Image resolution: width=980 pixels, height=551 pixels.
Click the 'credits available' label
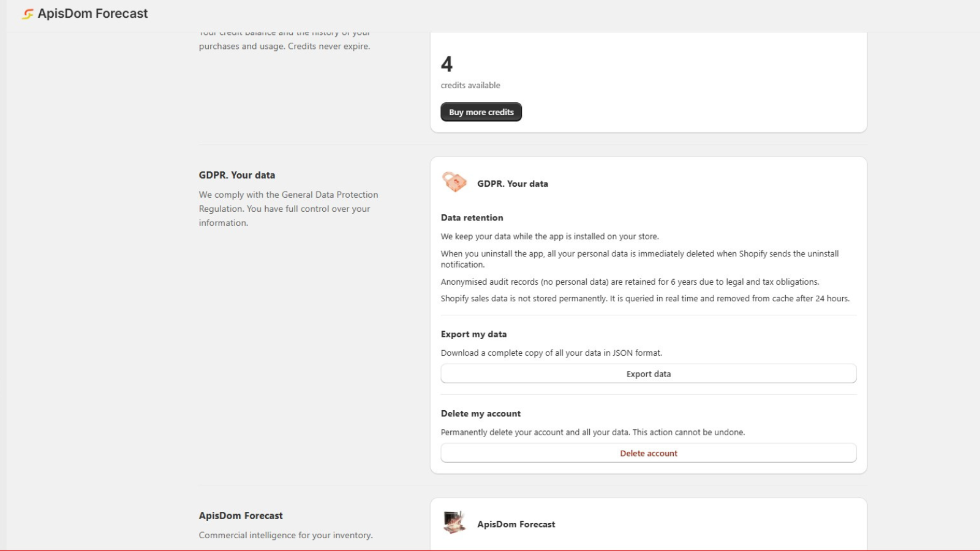(x=470, y=86)
